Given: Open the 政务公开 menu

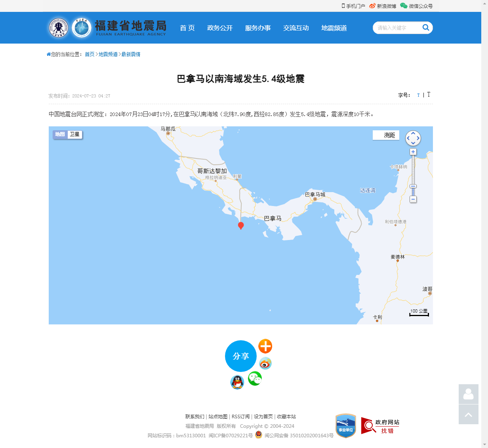Looking at the screenshot, I should [220, 28].
